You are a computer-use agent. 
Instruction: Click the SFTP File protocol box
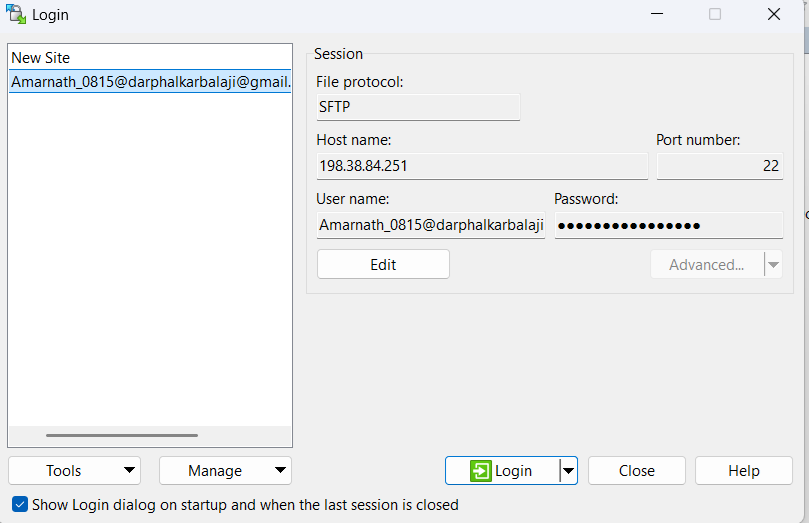[418, 107]
